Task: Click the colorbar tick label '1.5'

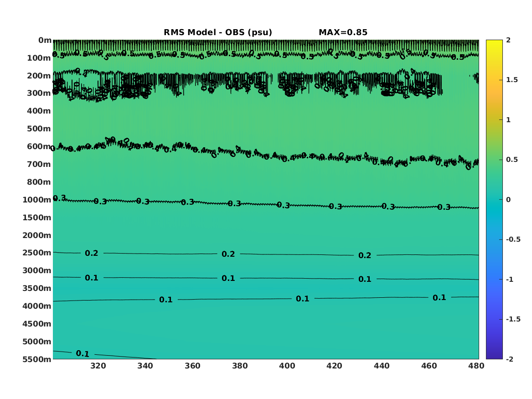Action: 511,80
